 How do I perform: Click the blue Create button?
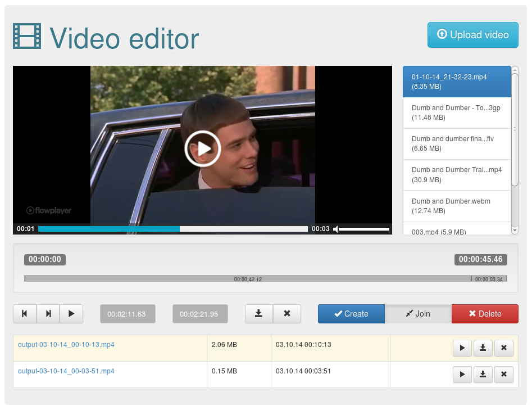[x=351, y=313]
